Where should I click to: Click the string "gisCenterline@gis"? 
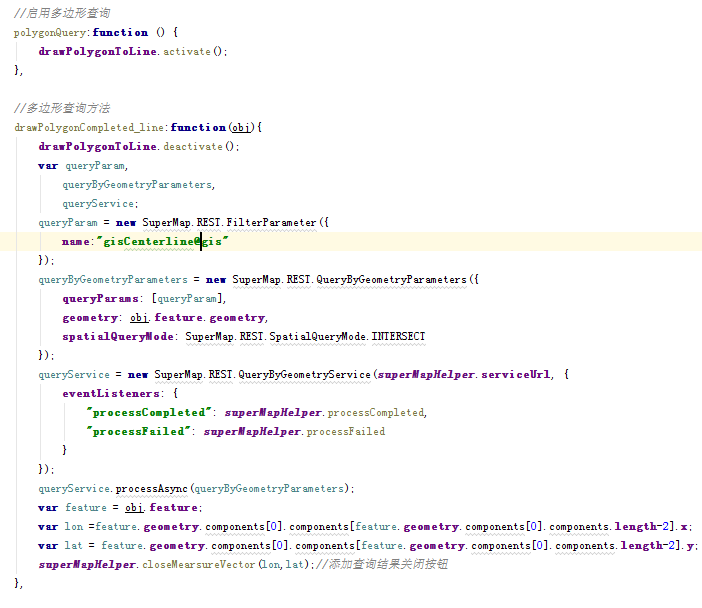point(163,241)
